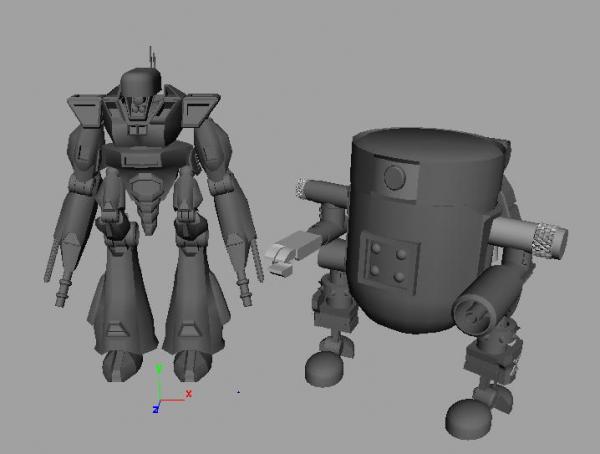Select the antenna on mech robot head
Viewport: 600px width, 454px height.
pos(152,57)
